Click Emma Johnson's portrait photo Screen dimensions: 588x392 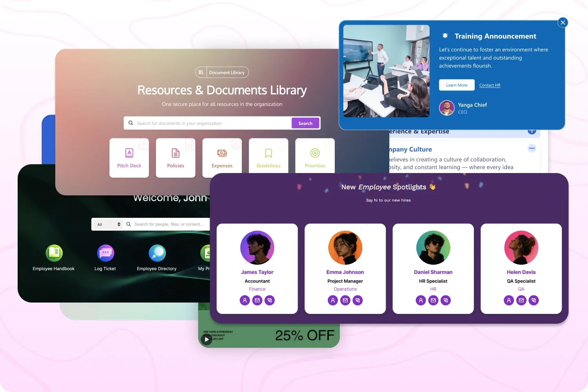[x=345, y=247]
